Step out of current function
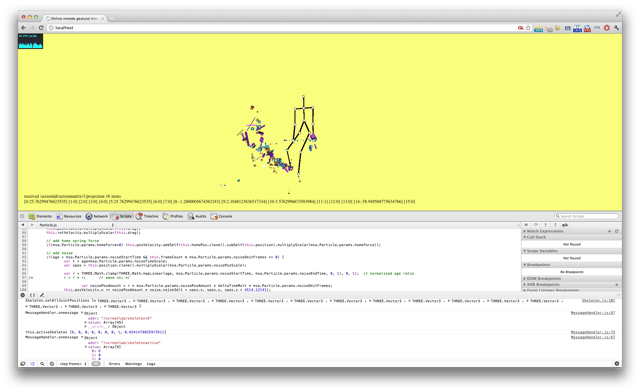 (x=555, y=225)
